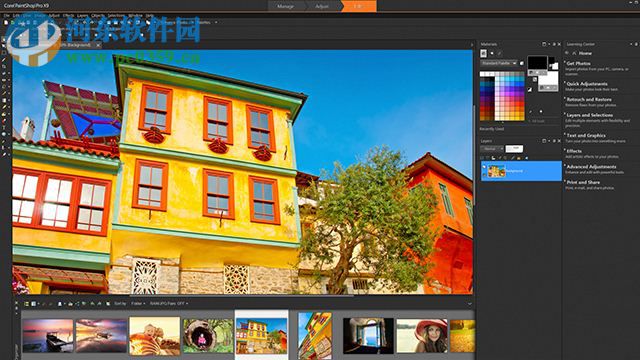Close the Layers palette
The height and width of the screenshot is (360, 640).
pyautogui.click(x=559, y=141)
